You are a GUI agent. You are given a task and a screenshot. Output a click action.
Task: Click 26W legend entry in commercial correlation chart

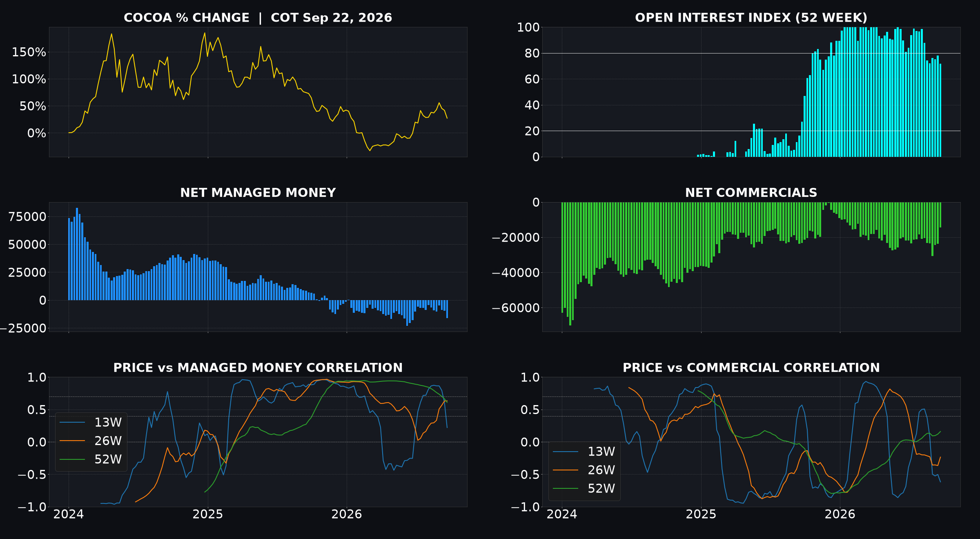point(584,470)
